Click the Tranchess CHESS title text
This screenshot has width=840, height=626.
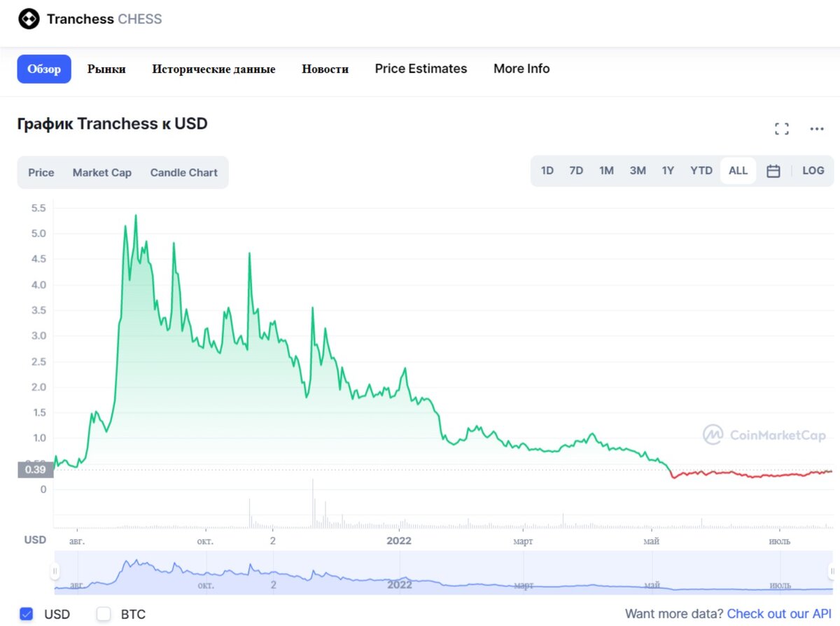pos(104,19)
